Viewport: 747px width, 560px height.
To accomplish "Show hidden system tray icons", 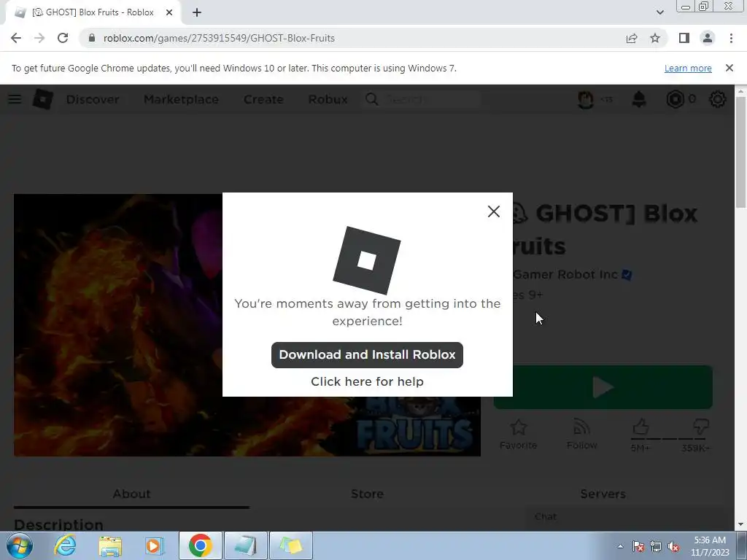I will point(620,546).
